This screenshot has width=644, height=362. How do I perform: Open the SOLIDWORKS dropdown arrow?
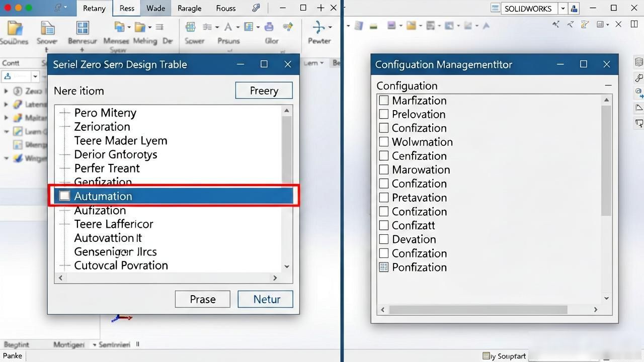[562, 8]
